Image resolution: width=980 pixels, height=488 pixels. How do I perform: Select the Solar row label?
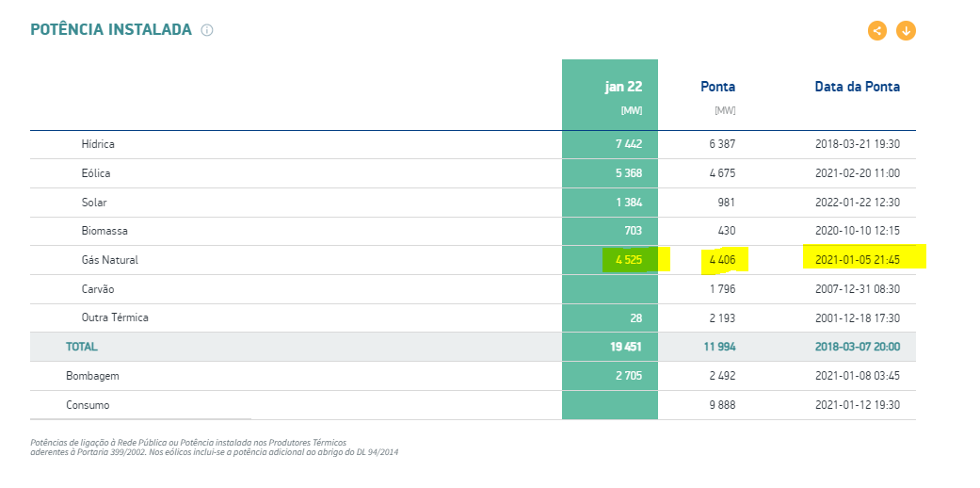tap(94, 203)
